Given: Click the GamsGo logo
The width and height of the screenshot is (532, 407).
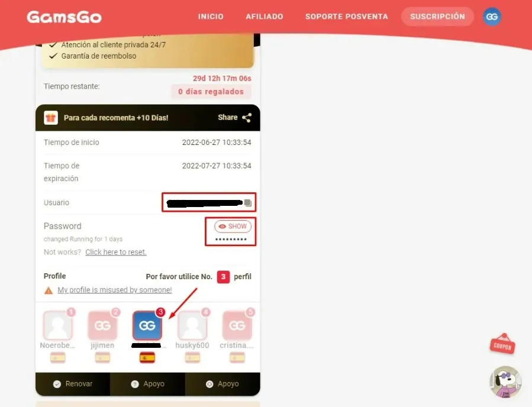Looking at the screenshot, I should [64, 17].
